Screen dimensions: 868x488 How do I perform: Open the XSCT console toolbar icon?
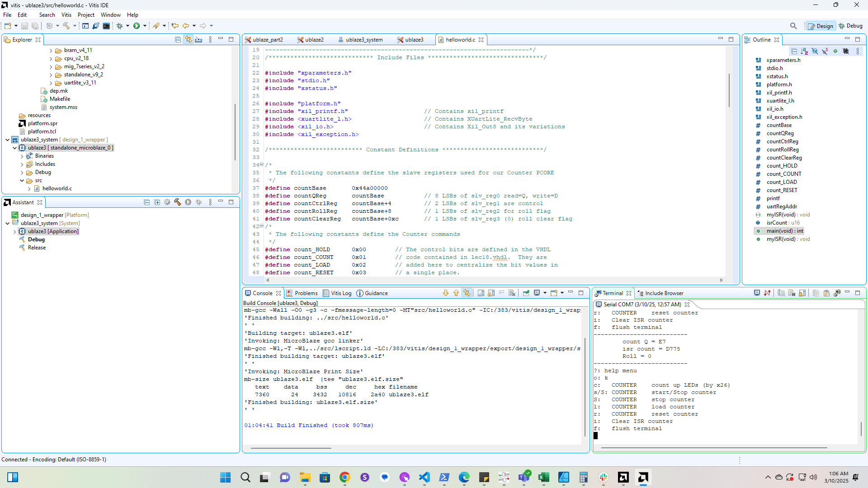click(x=85, y=26)
